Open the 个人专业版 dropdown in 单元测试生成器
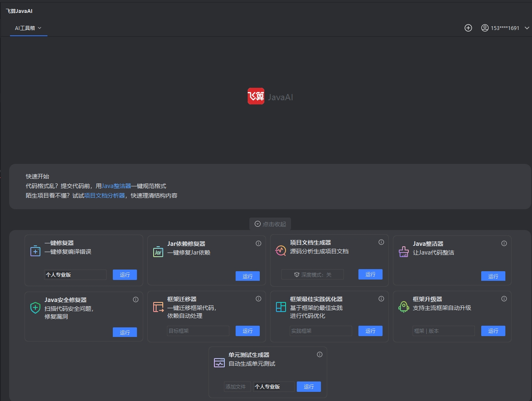The height and width of the screenshot is (401, 532). pos(274,386)
